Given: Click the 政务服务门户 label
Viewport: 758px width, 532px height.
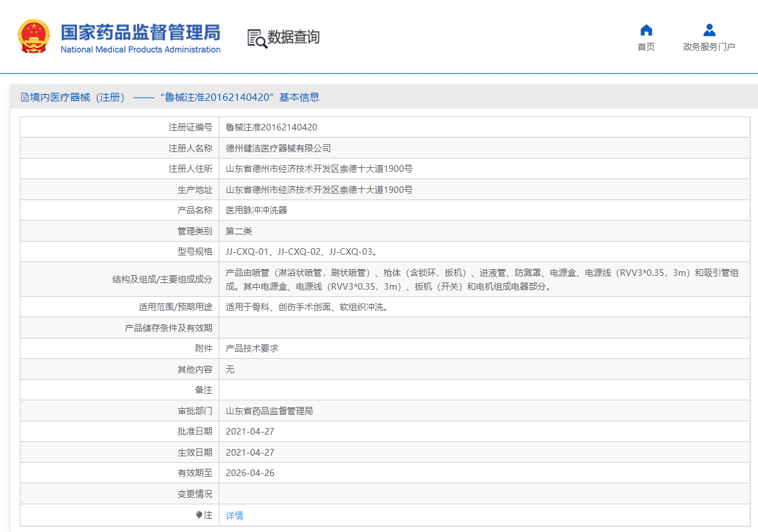Looking at the screenshot, I should [709, 47].
